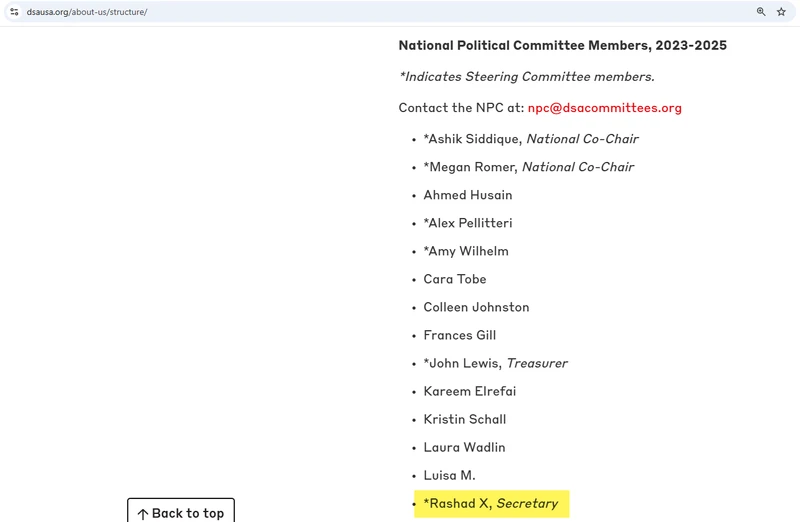This screenshot has height=522, width=800.
Task: Select the Kristin Schall list item
Action: click(464, 419)
